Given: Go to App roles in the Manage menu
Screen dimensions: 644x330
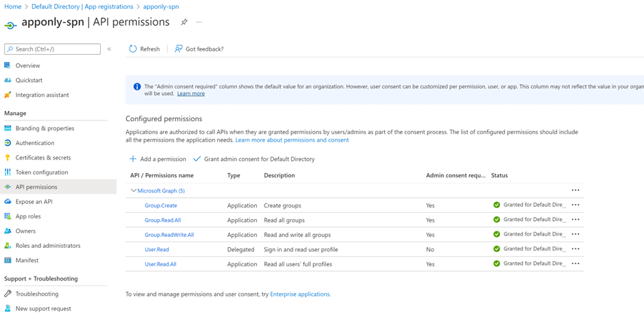Looking at the screenshot, I should (28, 216).
